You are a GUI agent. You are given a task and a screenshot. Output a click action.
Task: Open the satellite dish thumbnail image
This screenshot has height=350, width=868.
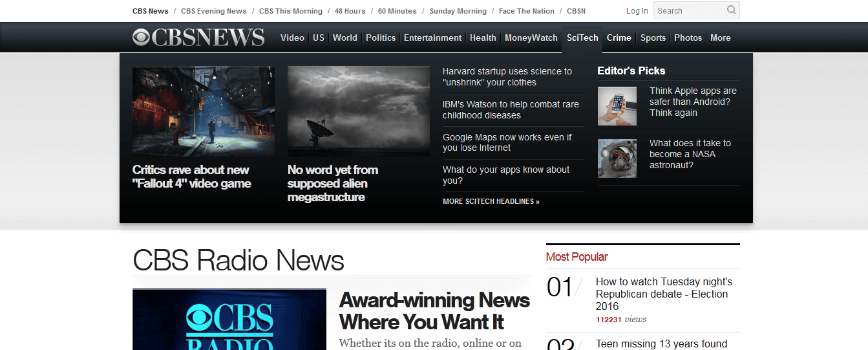[359, 111]
